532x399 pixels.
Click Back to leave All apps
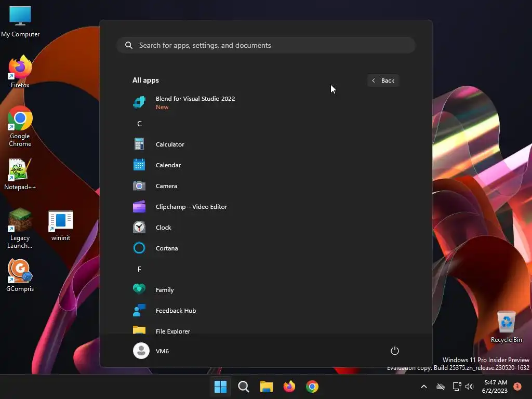[x=383, y=81]
